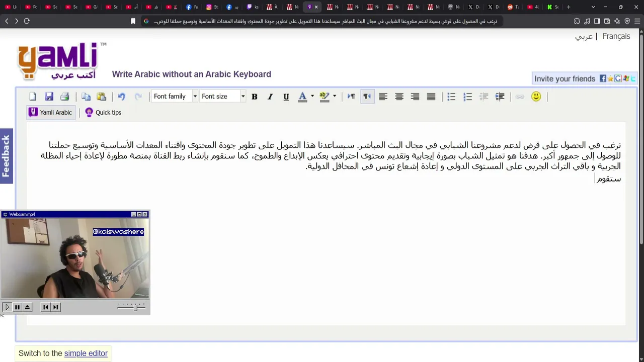This screenshot has width=644, height=362.
Task: Bookmark this page from the address bar
Action: click(x=133, y=21)
